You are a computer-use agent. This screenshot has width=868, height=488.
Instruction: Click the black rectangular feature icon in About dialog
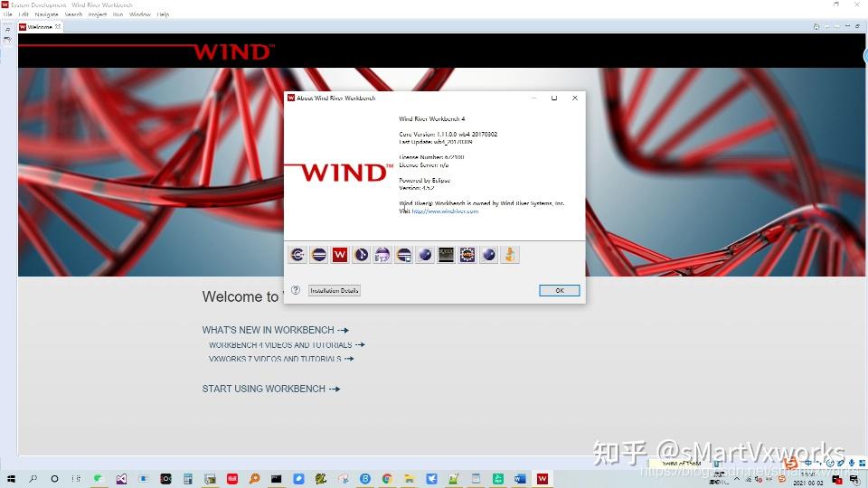click(x=446, y=255)
